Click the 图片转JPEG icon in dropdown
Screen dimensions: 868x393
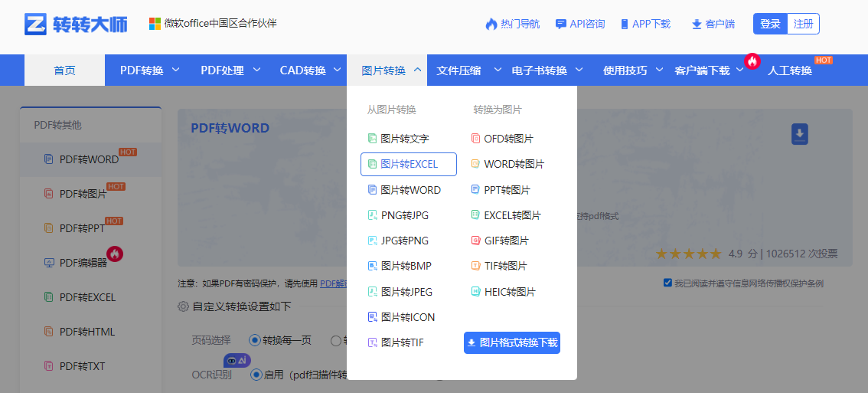point(373,292)
